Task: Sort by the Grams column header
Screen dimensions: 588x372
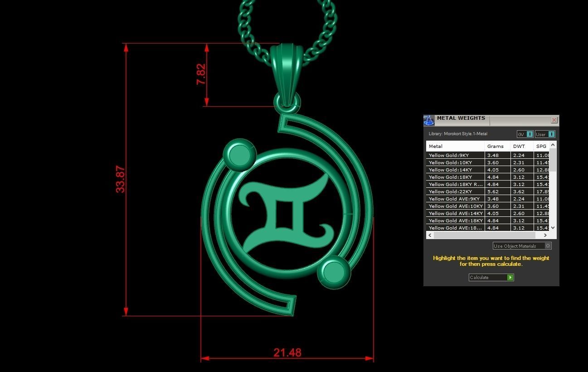Action: click(497, 146)
